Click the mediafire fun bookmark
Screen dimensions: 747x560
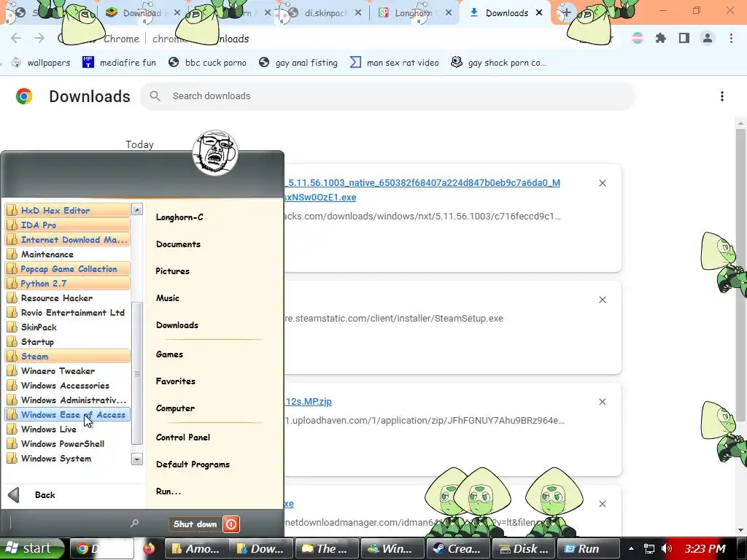click(x=119, y=63)
